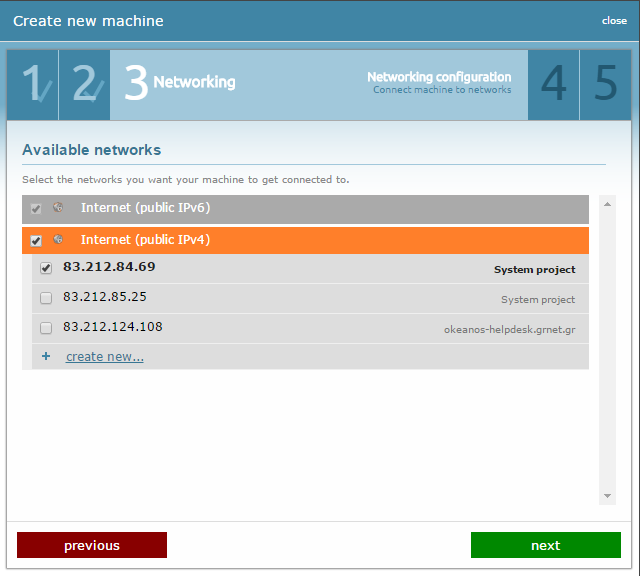Image resolution: width=640 pixels, height=576 pixels.
Task: Click the plus icon next to create new
Action: pos(46,356)
